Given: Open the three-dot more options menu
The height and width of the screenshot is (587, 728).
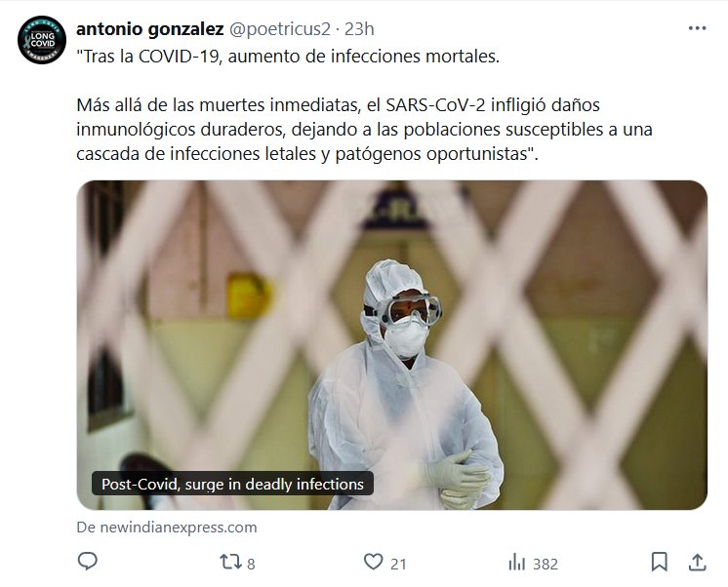Looking at the screenshot, I should pos(697,29).
